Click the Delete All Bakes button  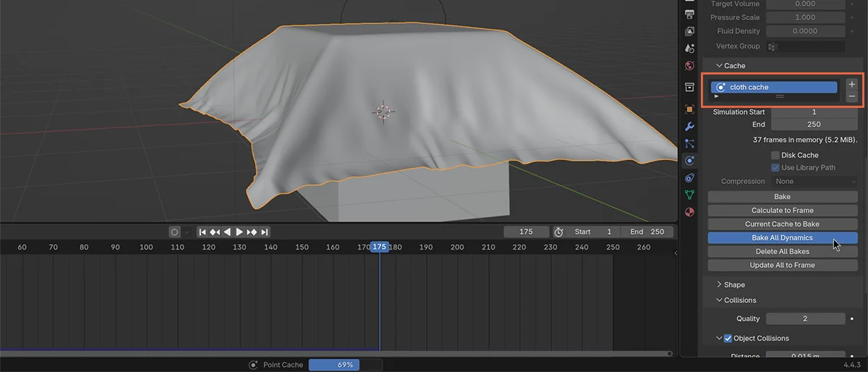(782, 251)
